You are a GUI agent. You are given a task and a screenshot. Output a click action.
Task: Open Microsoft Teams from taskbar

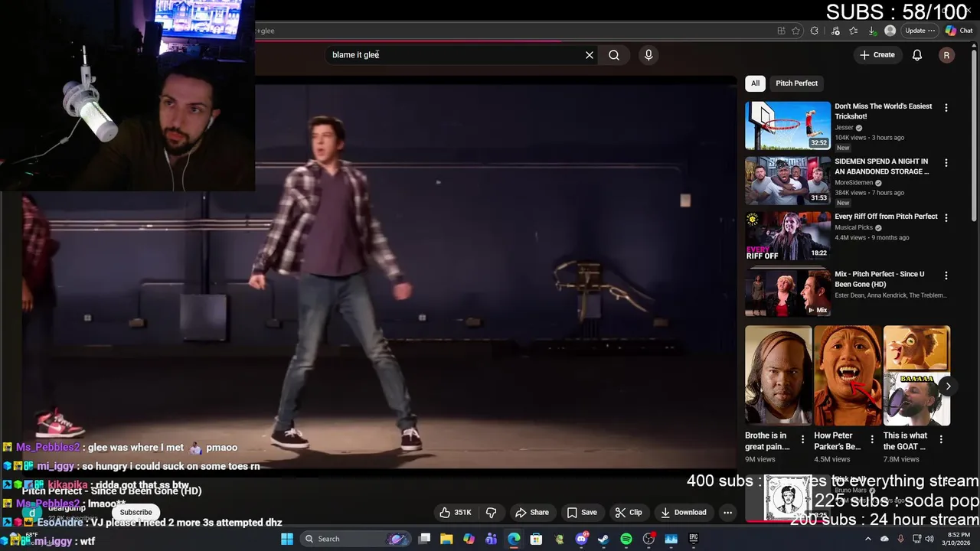tap(492, 539)
